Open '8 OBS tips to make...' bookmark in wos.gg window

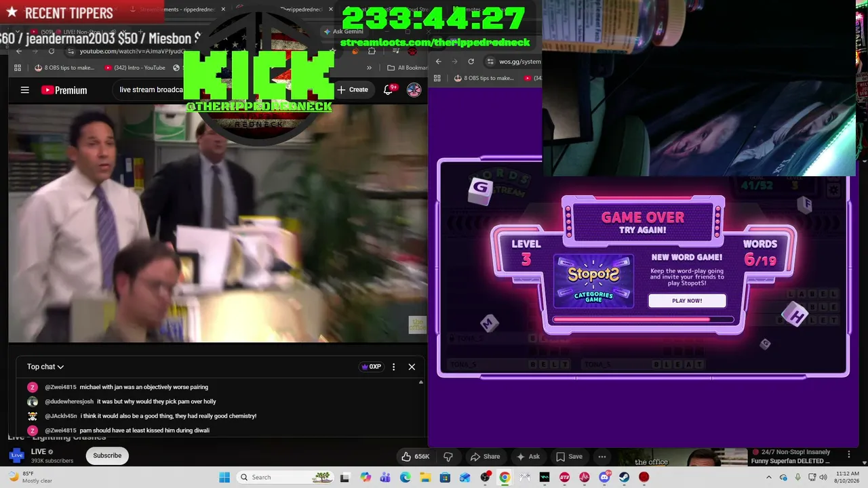point(484,78)
